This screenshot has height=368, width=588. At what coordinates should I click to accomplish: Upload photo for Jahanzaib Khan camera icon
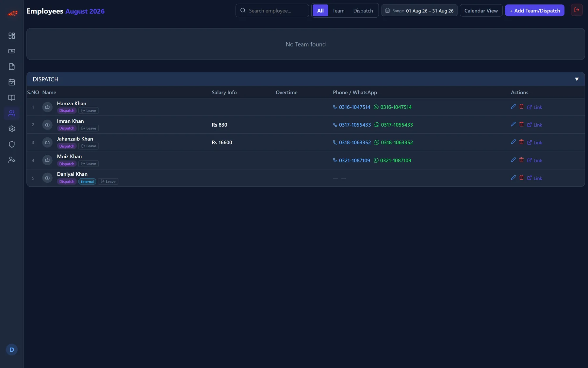click(x=47, y=142)
